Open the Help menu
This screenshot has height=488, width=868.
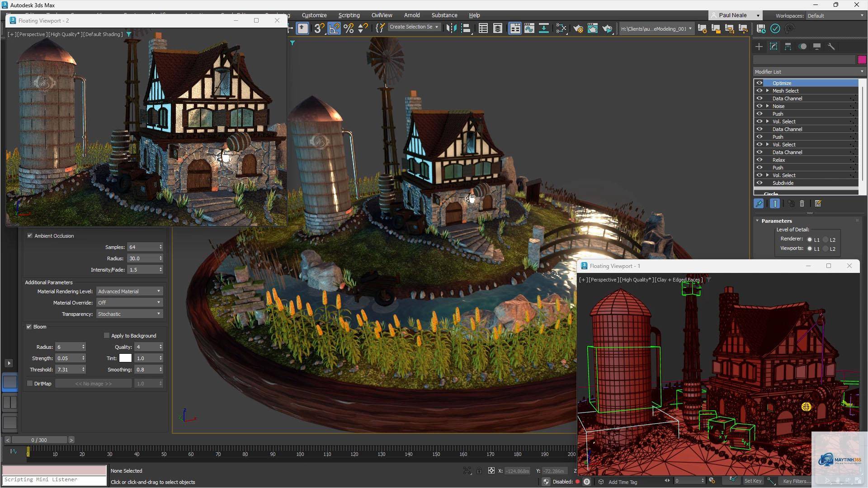coord(474,15)
